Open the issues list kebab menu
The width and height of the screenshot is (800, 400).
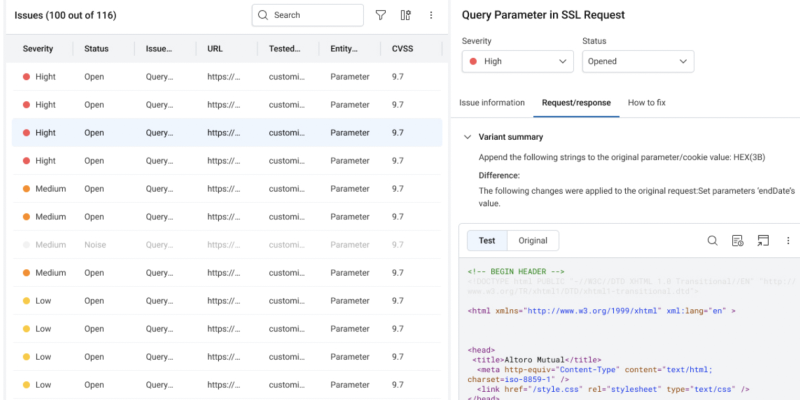pyautogui.click(x=431, y=15)
